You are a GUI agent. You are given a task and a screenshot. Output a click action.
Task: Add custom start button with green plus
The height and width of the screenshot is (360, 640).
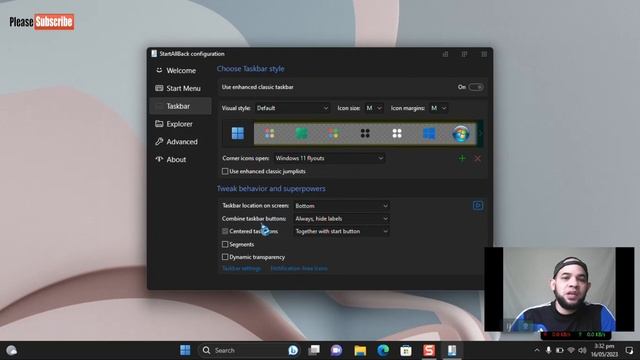pos(462,158)
